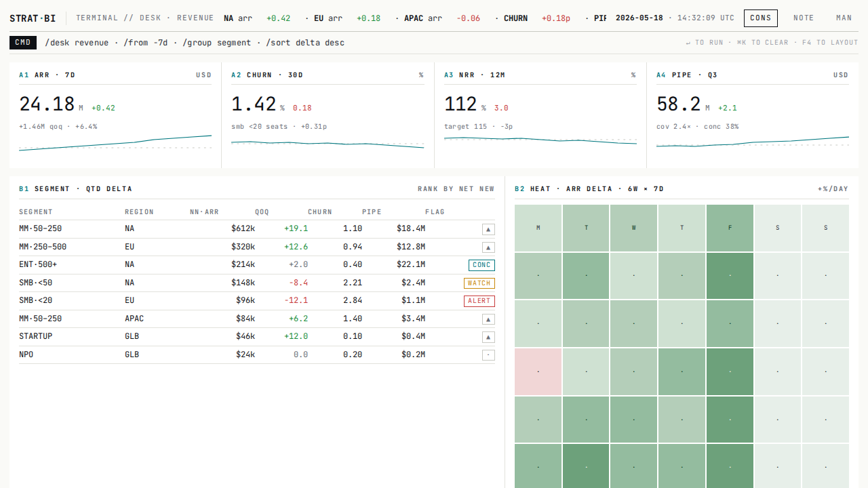Screen dimensions: 868x488
Task: Sort by the QOQ column header
Action: click(x=262, y=212)
